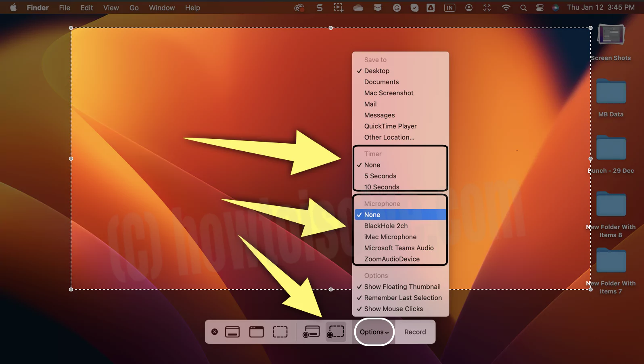Choose Capture Entire Screen icon in toolbar
644x364 pixels.
[x=232, y=332]
